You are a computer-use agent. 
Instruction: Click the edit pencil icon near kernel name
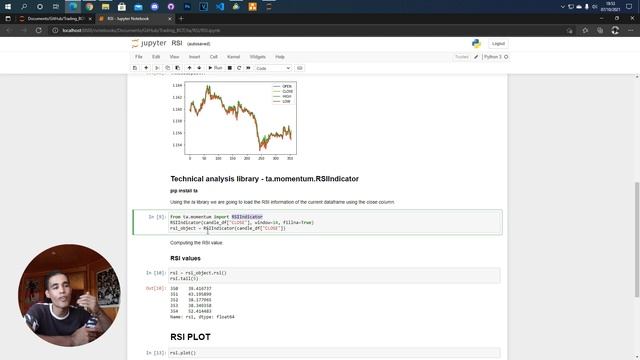(476, 57)
